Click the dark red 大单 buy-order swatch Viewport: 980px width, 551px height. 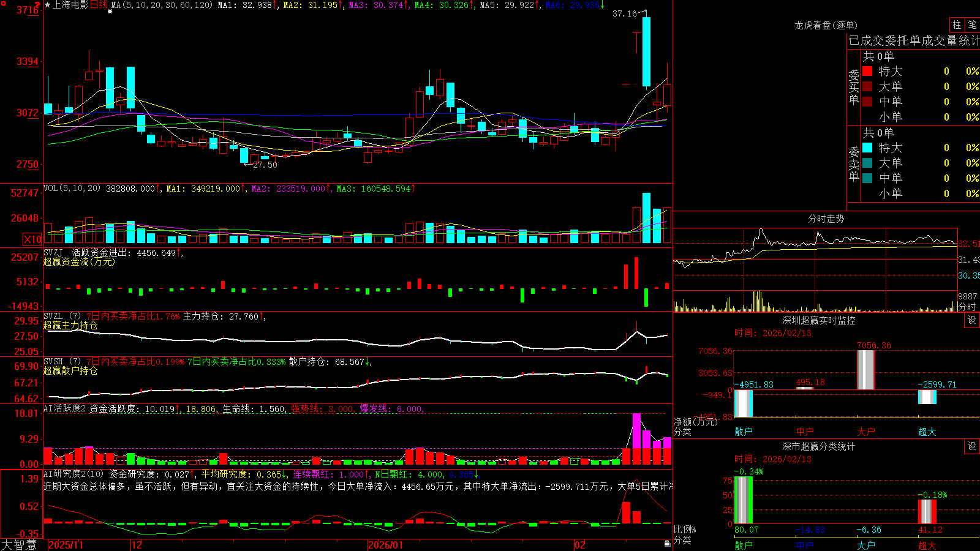(x=867, y=86)
